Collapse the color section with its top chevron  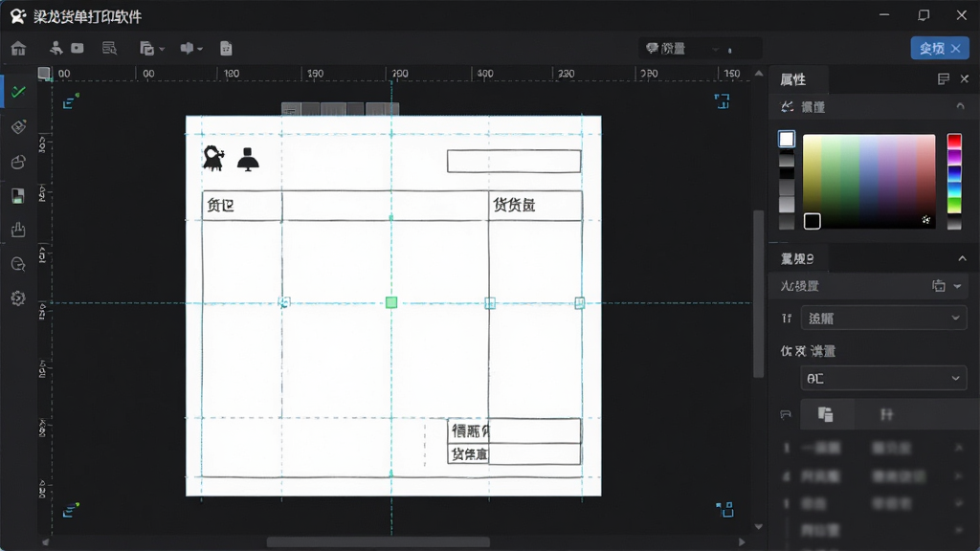pos(961,107)
